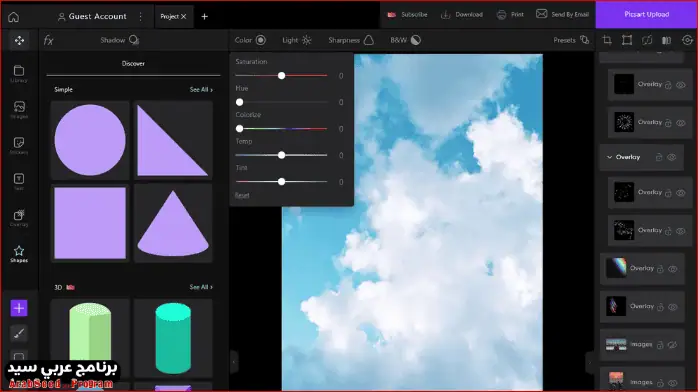
Task: Lock the sunset Images layer
Action: (660, 383)
